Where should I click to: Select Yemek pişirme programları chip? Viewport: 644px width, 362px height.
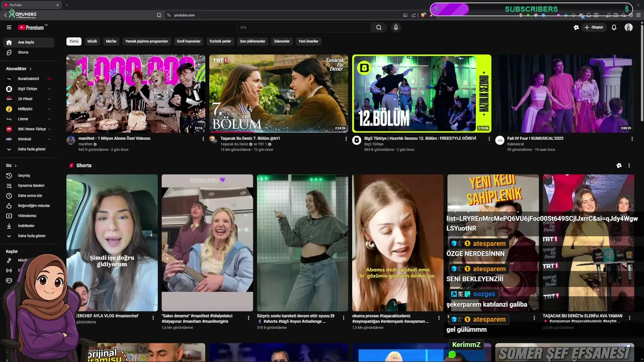(146, 41)
